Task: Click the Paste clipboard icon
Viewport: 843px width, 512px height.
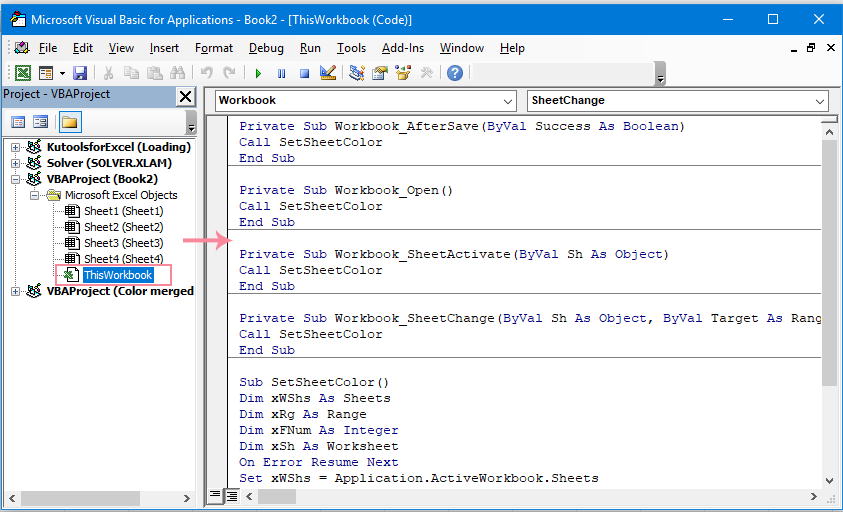Action: (x=155, y=73)
